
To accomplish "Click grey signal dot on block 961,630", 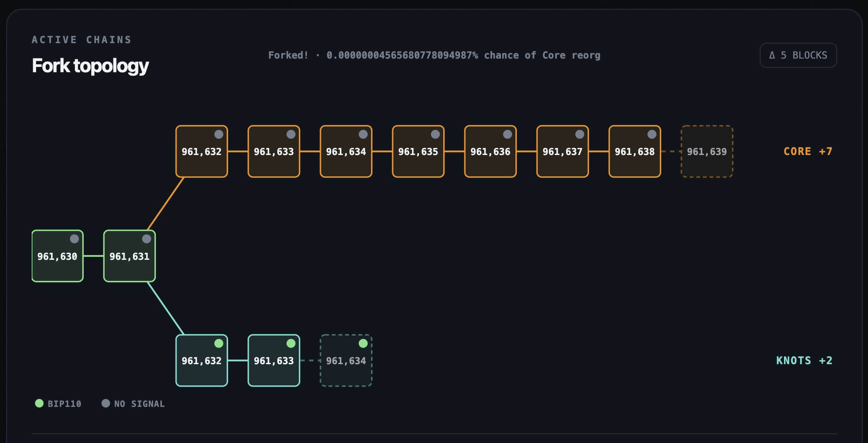I will click(74, 239).
